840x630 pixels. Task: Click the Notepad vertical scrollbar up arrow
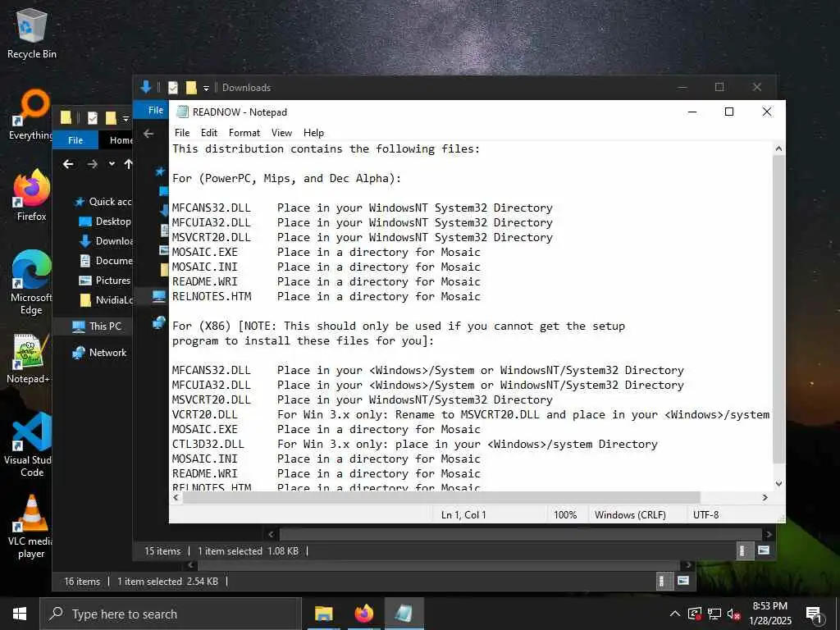coord(779,148)
